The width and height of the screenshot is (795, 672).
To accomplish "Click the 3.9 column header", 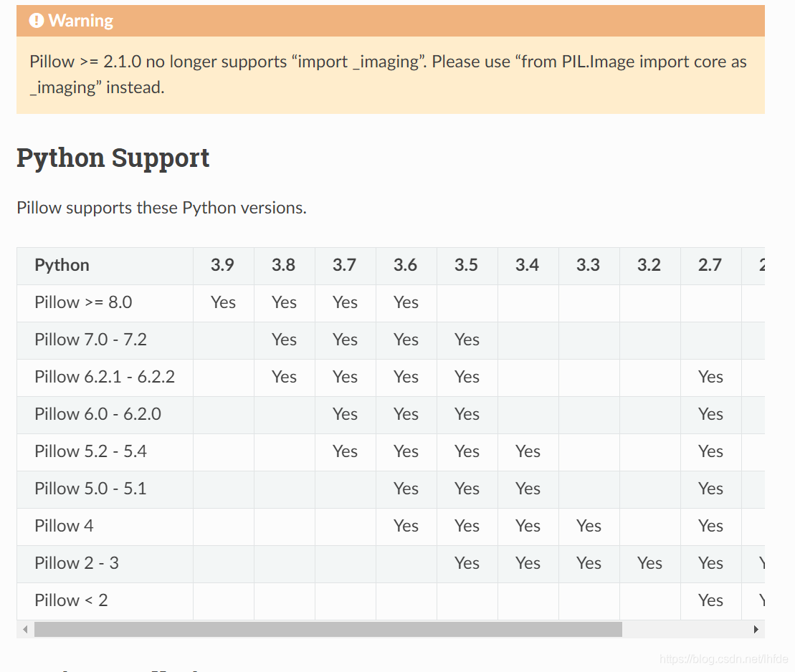I will [223, 265].
